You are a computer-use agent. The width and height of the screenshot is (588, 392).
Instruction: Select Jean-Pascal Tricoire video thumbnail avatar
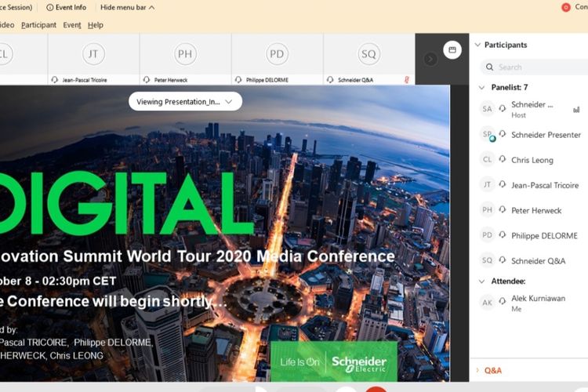point(93,53)
